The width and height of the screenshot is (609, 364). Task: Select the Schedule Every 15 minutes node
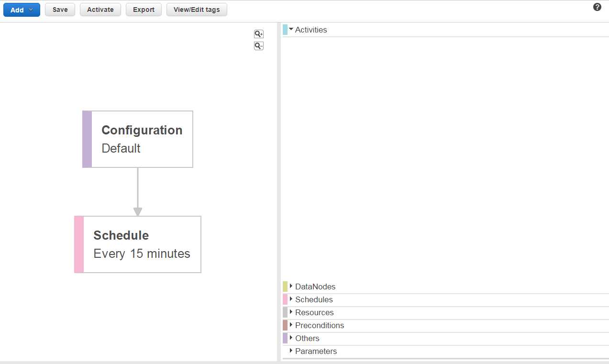(x=142, y=244)
